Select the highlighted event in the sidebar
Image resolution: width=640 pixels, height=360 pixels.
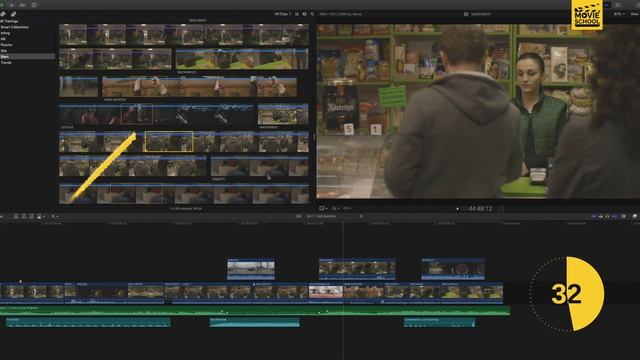27,56
